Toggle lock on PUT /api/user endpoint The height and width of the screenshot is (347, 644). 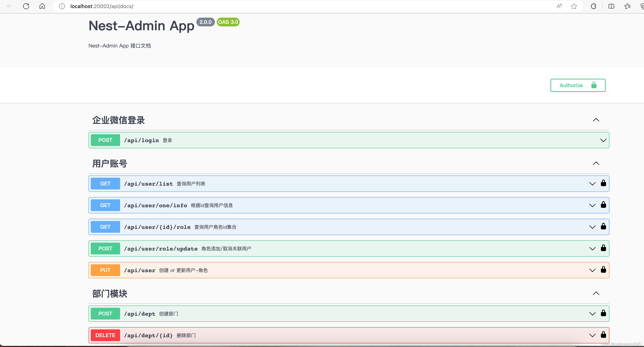point(603,270)
